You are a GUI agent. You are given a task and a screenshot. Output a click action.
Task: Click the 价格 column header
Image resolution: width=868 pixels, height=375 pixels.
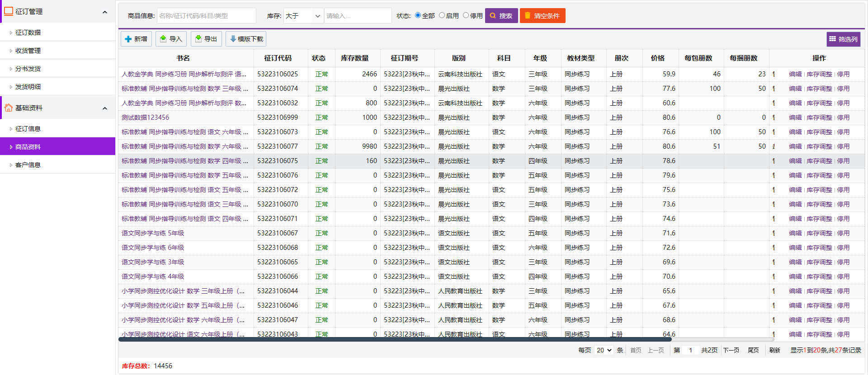coord(657,58)
